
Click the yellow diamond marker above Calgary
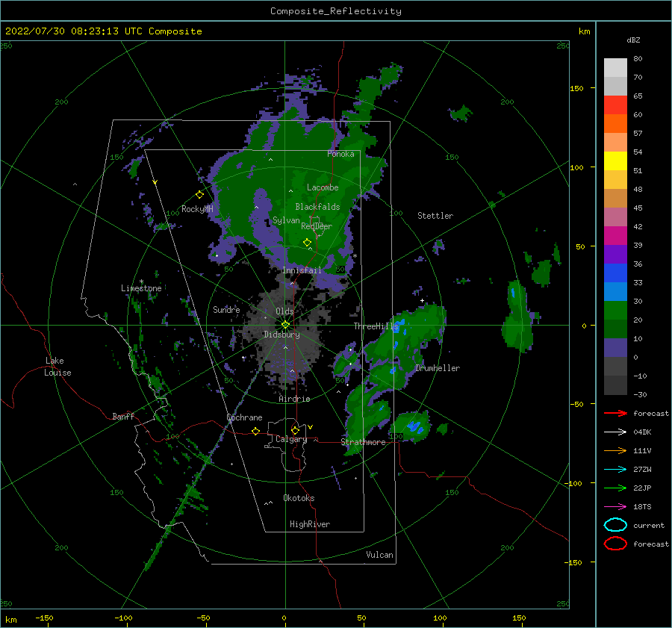(295, 430)
